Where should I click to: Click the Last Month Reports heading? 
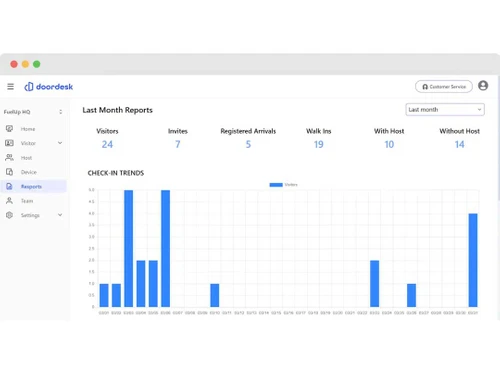click(117, 110)
